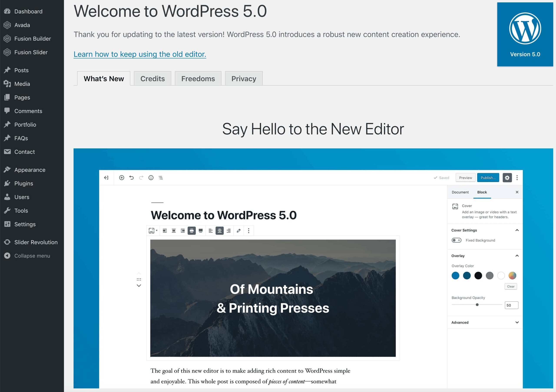Open the editor more options menu
Screen dimensions: 556x392
coord(517,178)
